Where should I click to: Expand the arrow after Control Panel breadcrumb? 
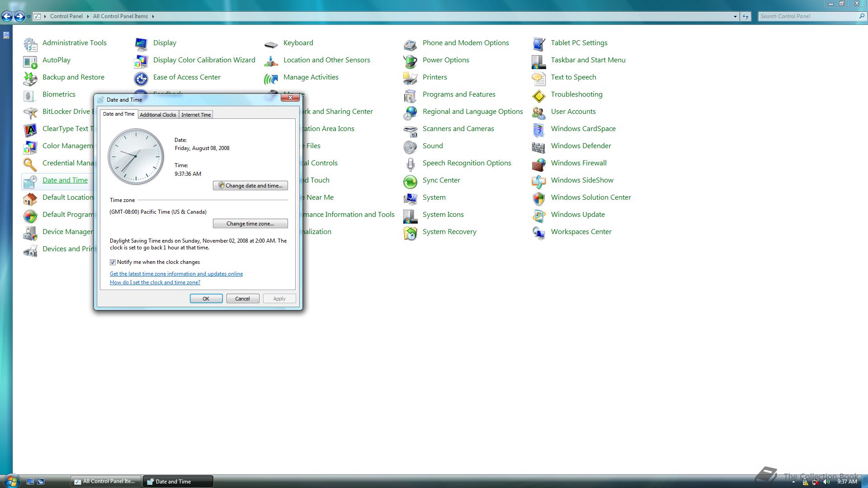pyautogui.click(x=88, y=16)
